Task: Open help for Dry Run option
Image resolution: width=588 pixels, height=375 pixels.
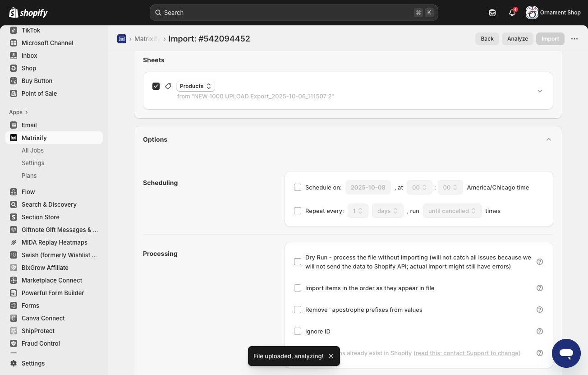Action: pyautogui.click(x=540, y=262)
